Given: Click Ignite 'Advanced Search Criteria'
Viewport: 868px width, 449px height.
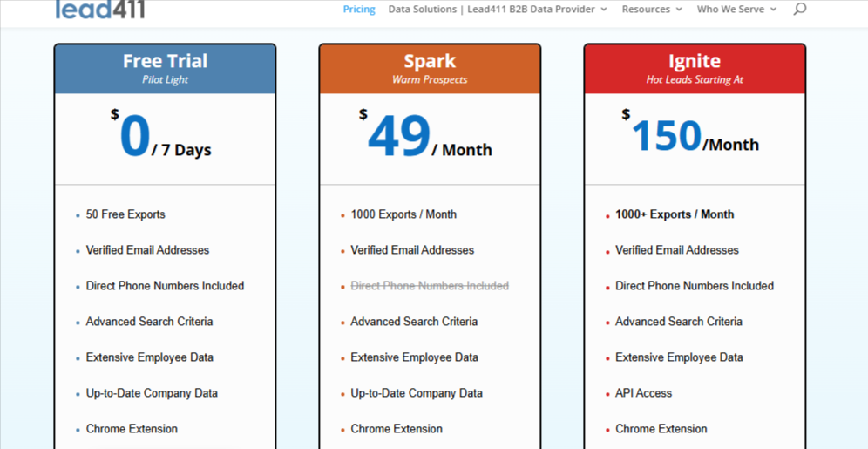Looking at the screenshot, I should 679,322.
